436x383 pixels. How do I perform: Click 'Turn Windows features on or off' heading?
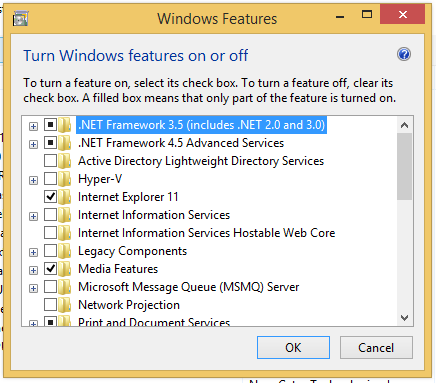point(136,56)
